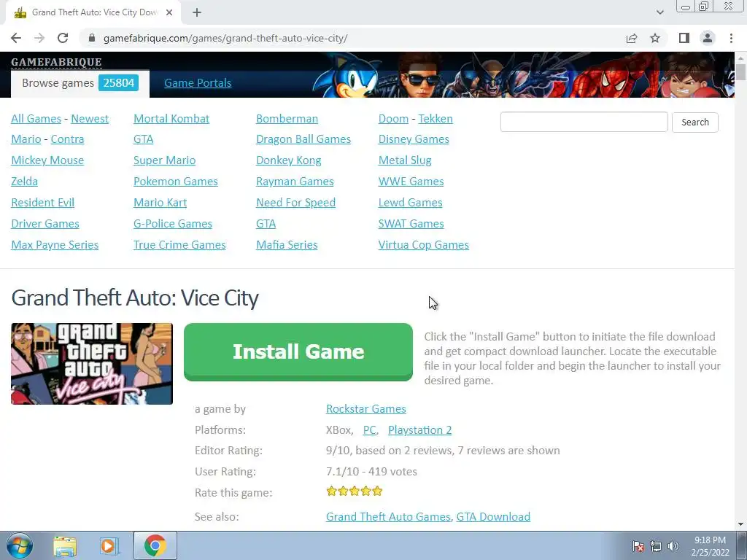Go back to the previous page
This screenshot has height=560, width=747.
16,38
